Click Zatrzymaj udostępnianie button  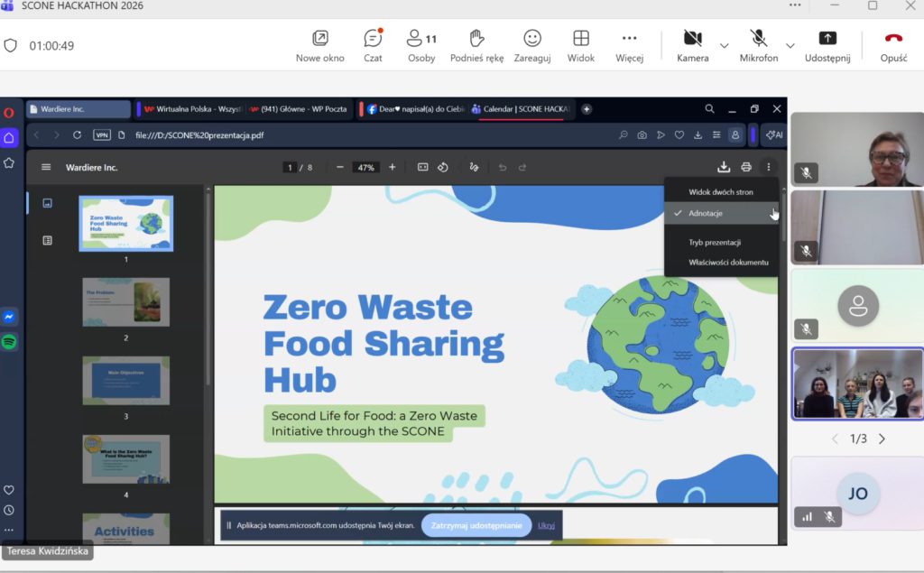click(x=476, y=525)
